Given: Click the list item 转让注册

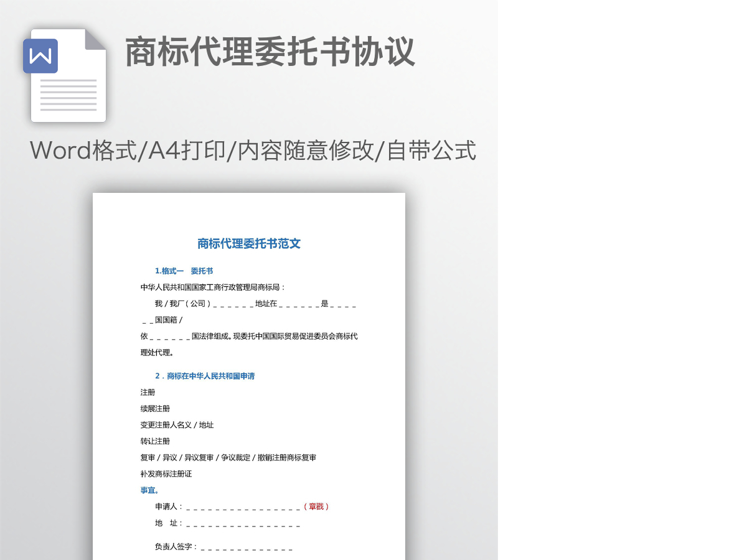Looking at the screenshot, I should 155,441.
